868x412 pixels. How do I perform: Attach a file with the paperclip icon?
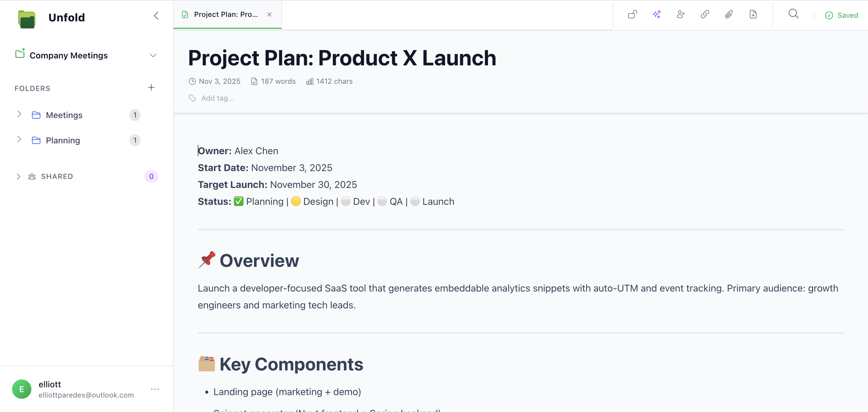pos(729,14)
